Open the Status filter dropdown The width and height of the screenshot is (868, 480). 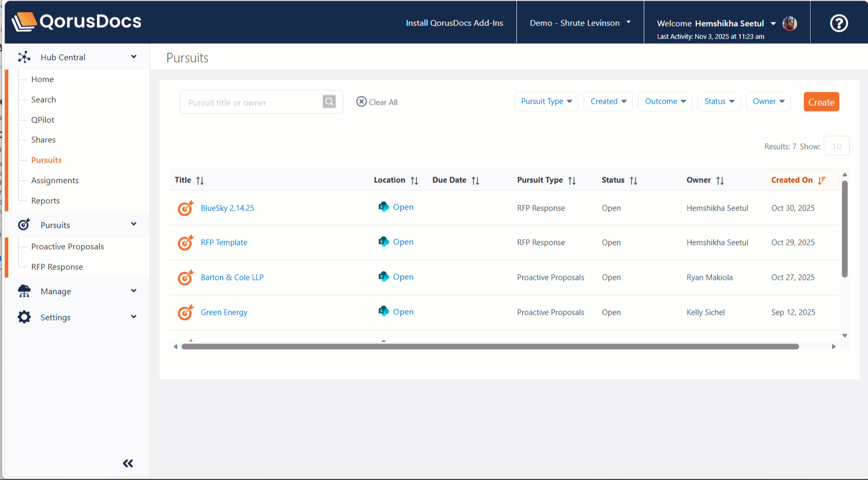coord(719,102)
